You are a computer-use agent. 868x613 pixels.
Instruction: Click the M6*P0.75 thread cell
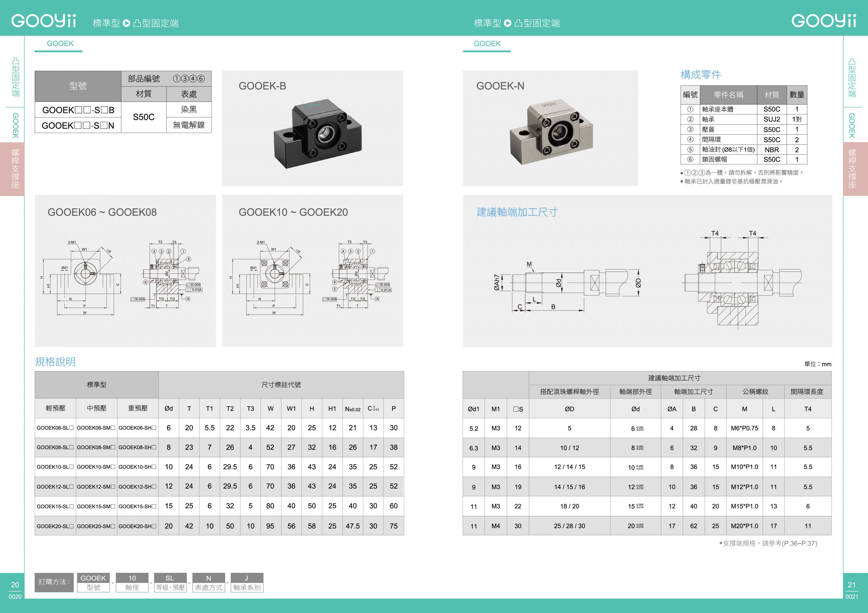744,428
